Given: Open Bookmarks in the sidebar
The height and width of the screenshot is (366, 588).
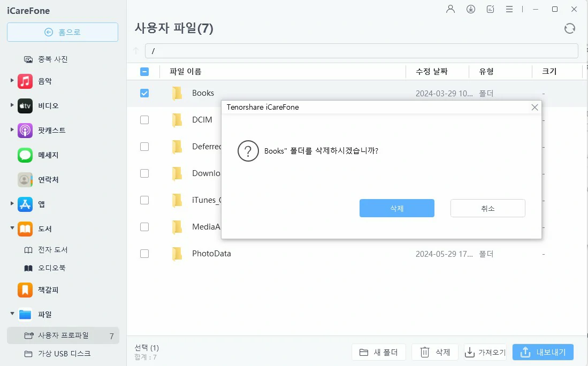Looking at the screenshot, I should [x=48, y=290].
